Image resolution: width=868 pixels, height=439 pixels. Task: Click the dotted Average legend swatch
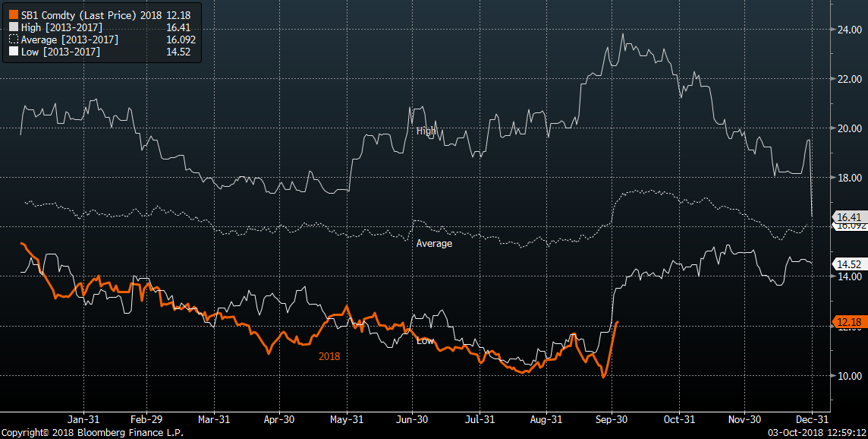13,39
